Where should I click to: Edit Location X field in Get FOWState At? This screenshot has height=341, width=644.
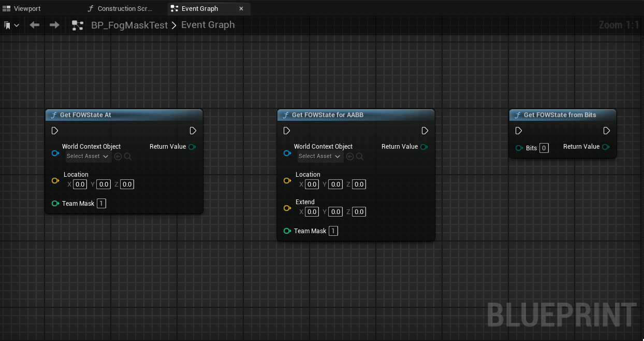[x=80, y=184]
